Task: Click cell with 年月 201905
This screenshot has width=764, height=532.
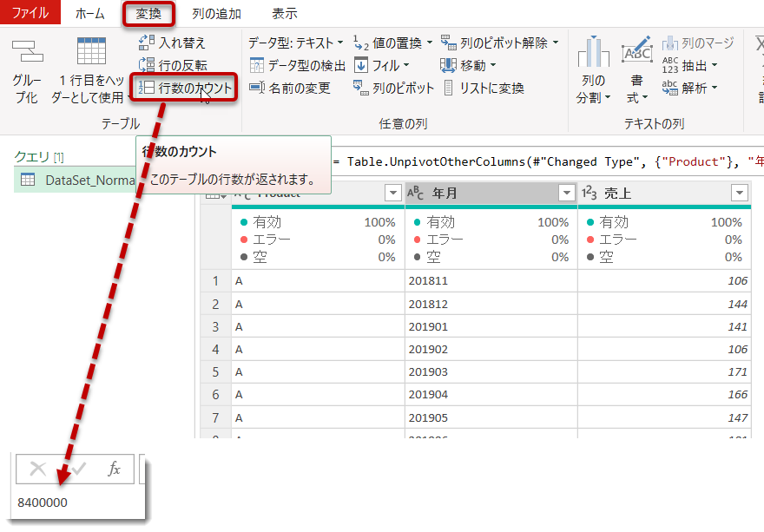Action: [x=491, y=417]
